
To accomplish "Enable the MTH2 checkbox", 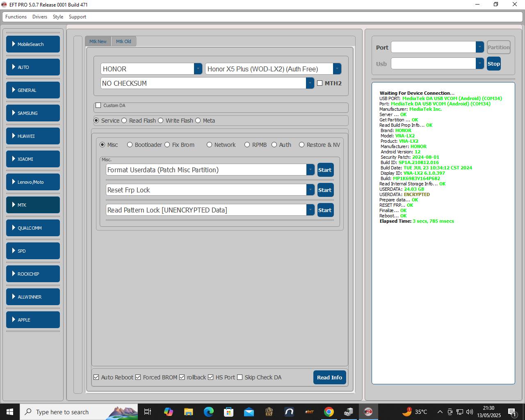I will (320, 83).
